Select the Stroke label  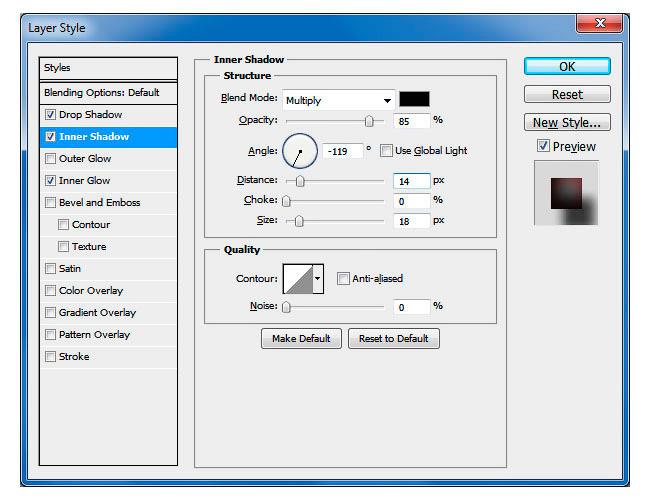click(x=74, y=356)
